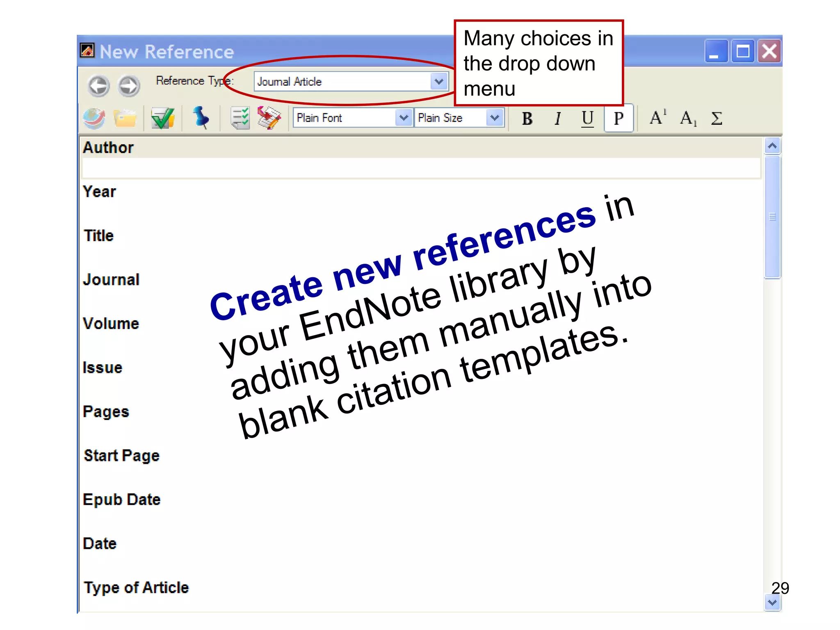Viewport: 840px width, 630px height.
Task: Toggle Italic formatting
Action: tap(557, 119)
